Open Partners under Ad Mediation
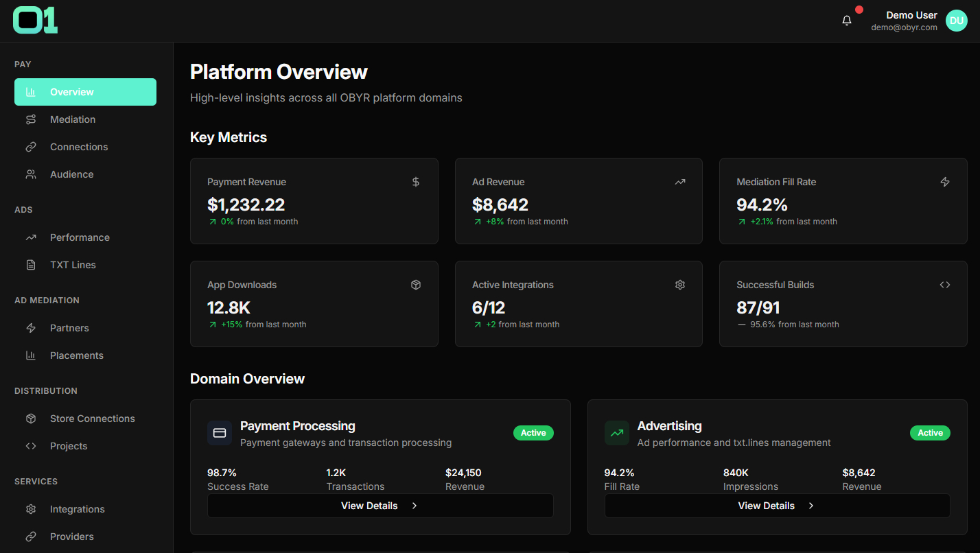 pos(69,328)
